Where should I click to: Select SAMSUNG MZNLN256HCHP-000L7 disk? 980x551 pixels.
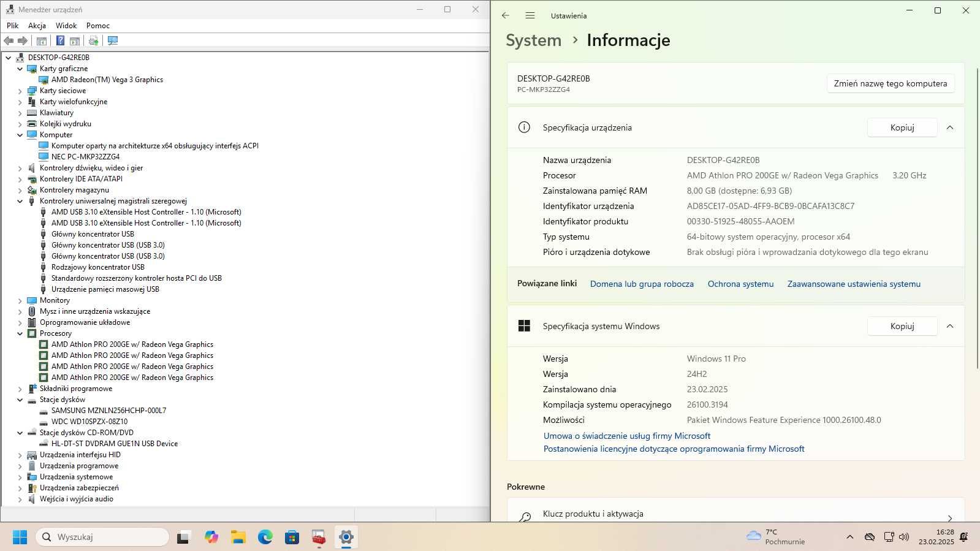(108, 411)
